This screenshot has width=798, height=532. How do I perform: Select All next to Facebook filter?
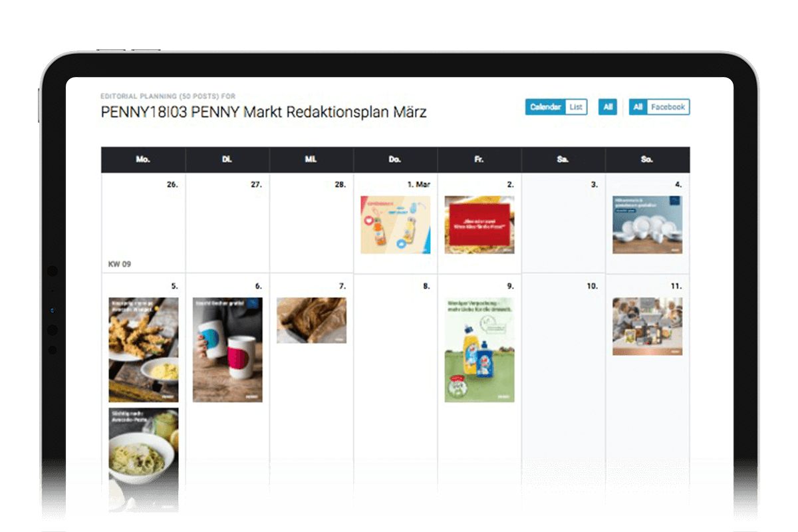click(x=638, y=107)
